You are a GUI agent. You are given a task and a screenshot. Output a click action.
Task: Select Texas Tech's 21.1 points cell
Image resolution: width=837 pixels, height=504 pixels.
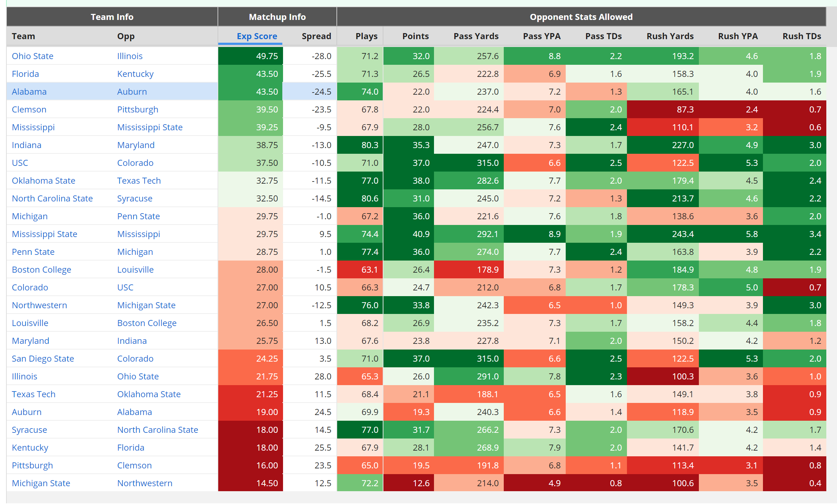pos(408,394)
